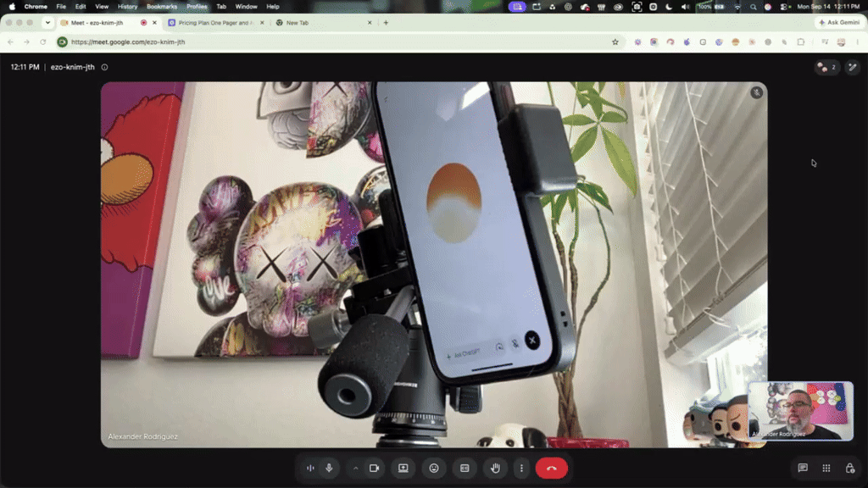The image size is (868, 488).
Task: Click the Chrome profile avatar icon
Action: click(841, 42)
